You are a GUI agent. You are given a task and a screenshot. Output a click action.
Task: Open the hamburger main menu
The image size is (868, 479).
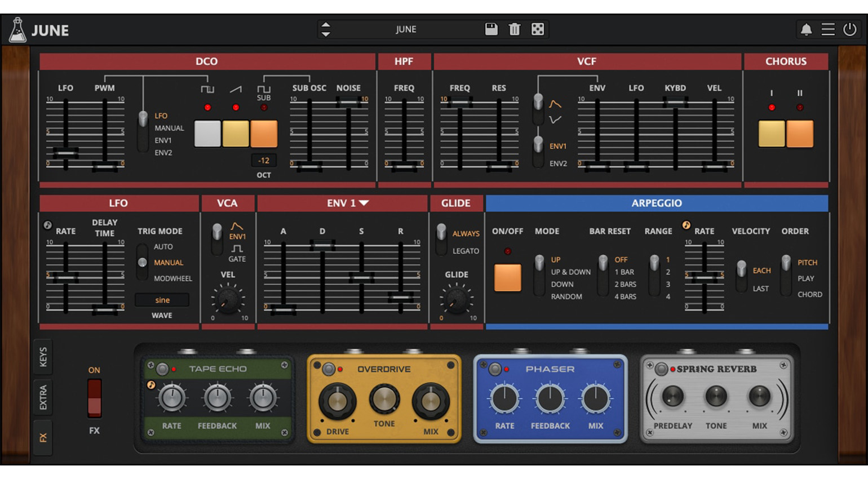[x=827, y=29]
